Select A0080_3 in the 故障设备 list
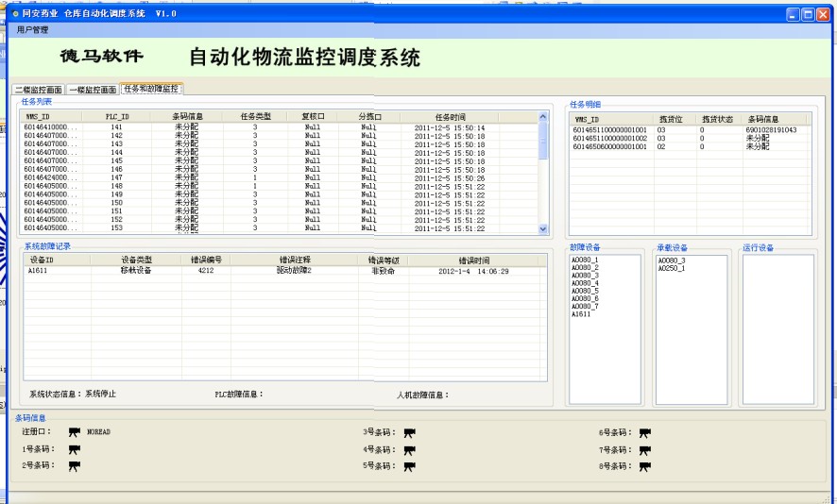This screenshot has height=504, width=837. 585,276
